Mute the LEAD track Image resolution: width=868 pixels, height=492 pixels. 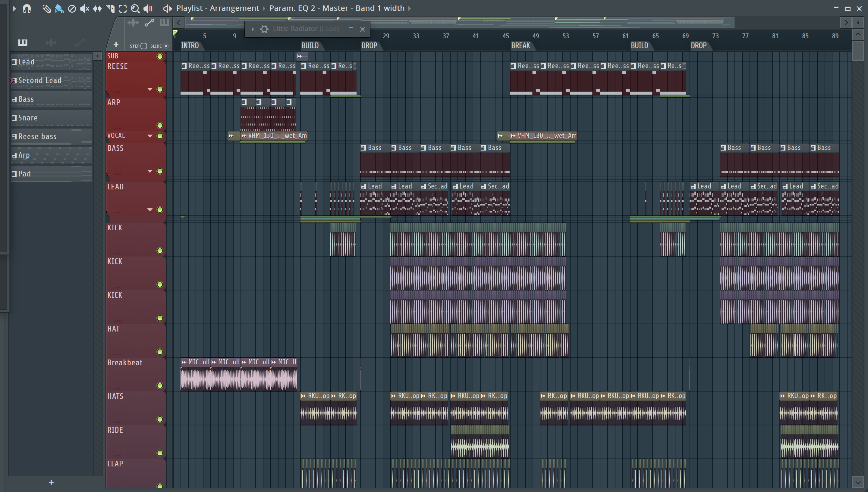tap(160, 210)
